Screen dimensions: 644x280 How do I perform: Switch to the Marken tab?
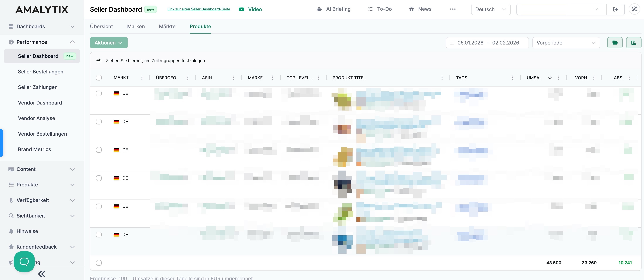tap(136, 26)
